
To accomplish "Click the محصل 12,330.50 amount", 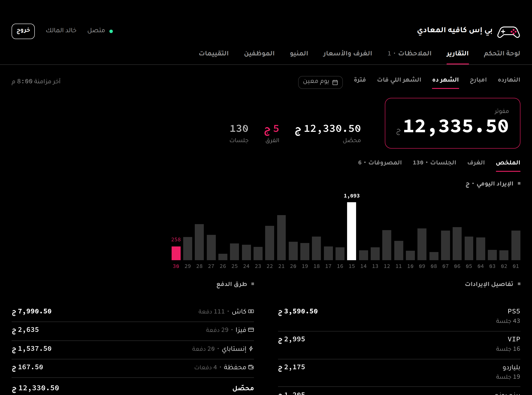I will point(328,129).
